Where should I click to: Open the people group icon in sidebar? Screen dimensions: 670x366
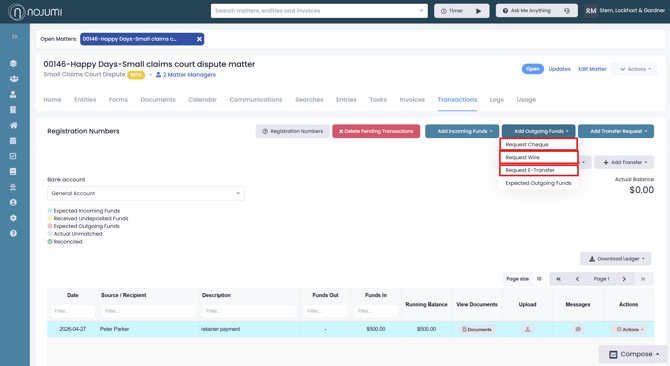coord(14,79)
